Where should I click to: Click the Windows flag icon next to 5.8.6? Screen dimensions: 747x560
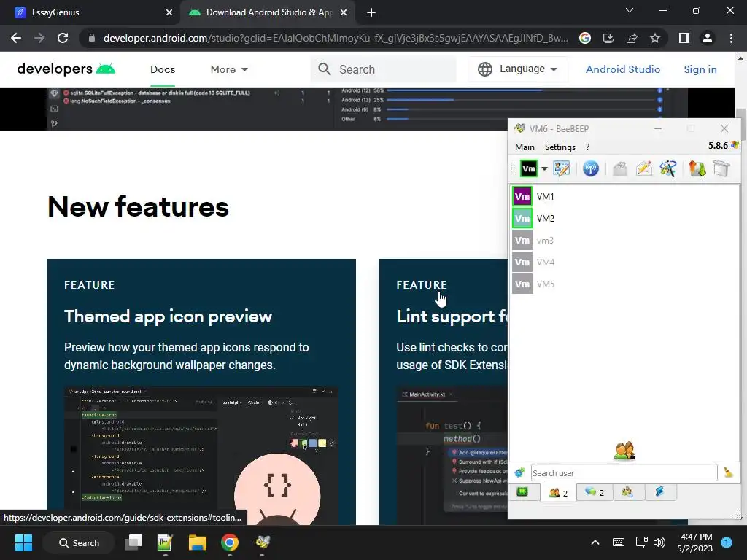point(735,145)
